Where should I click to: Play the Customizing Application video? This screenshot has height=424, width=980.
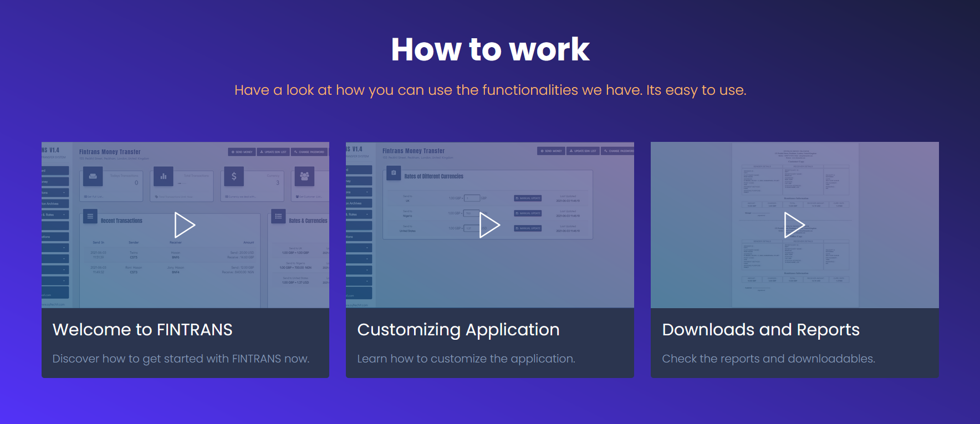coord(489,225)
